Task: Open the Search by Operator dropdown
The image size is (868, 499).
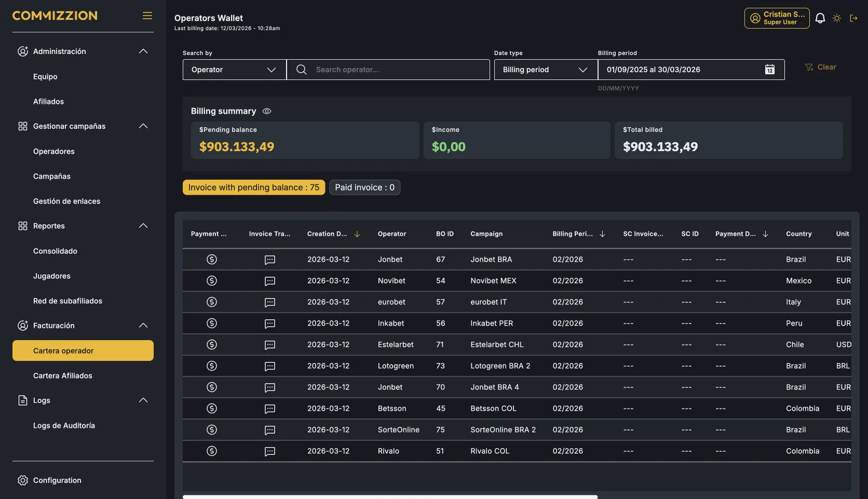Action: click(235, 70)
